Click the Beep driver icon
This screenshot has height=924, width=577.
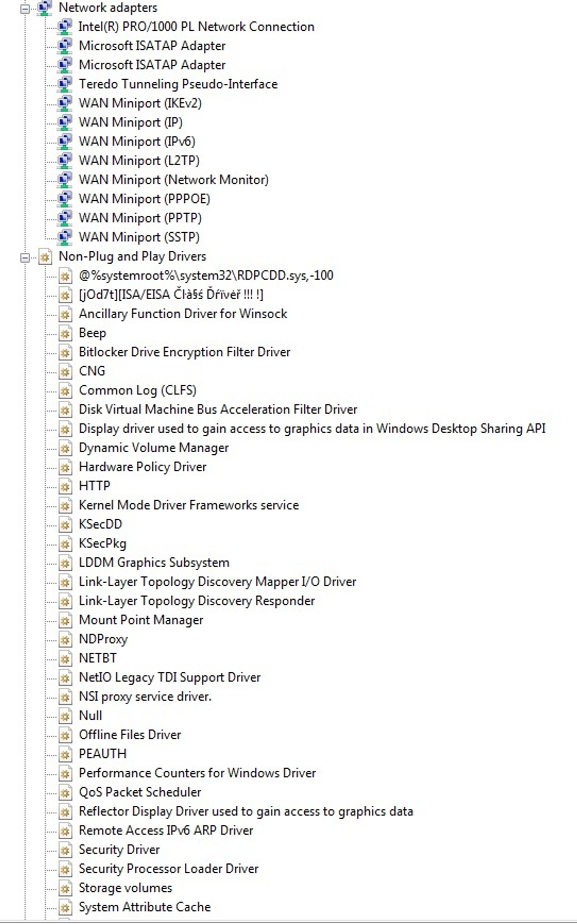tap(65, 333)
